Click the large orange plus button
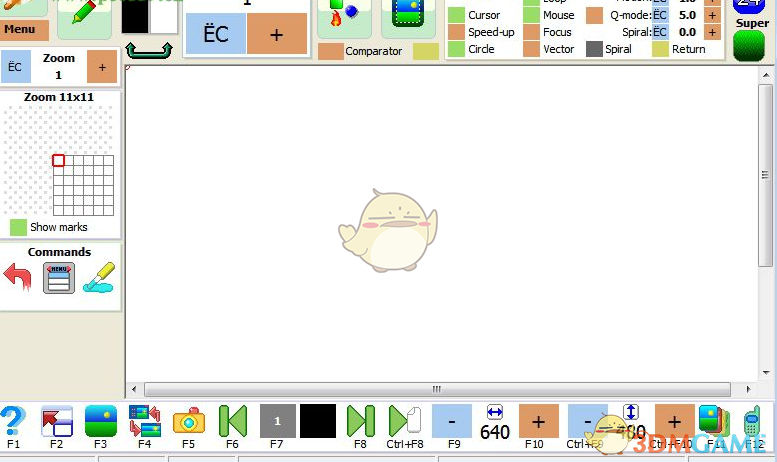 point(277,34)
